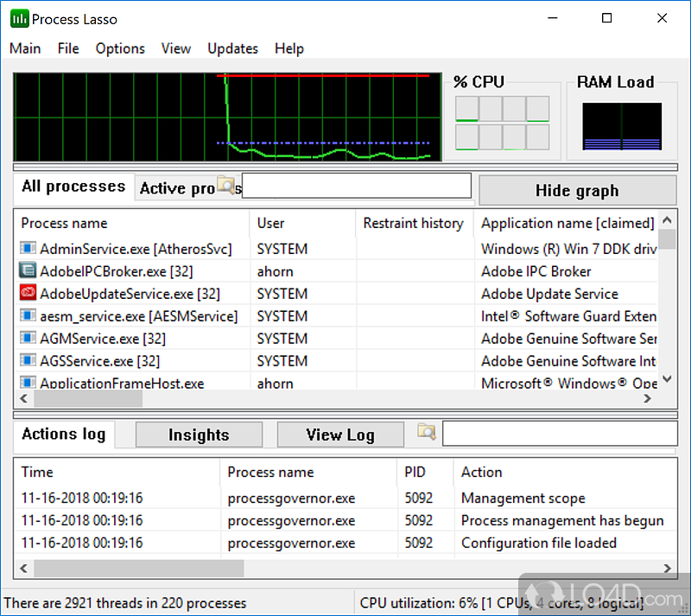Click the process filter search field

click(x=356, y=186)
